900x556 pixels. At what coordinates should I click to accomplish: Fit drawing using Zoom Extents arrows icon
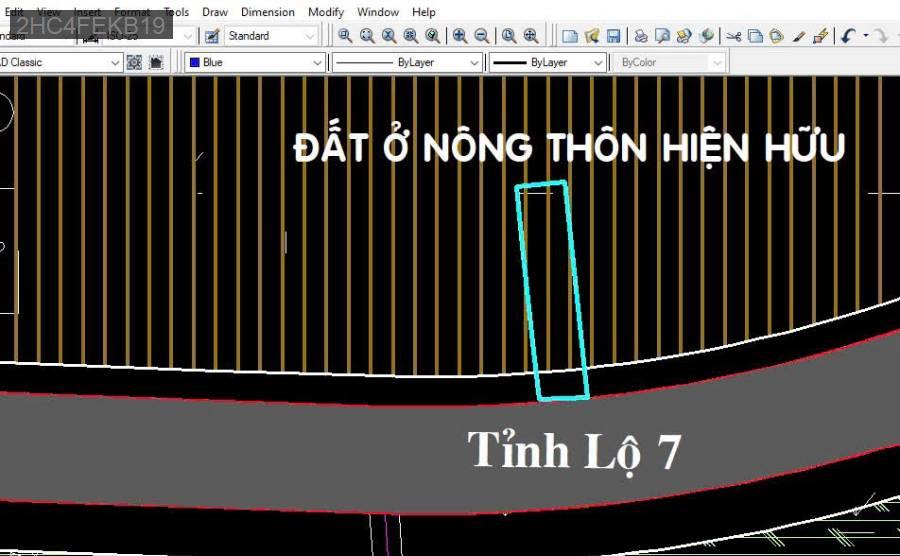(531, 36)
